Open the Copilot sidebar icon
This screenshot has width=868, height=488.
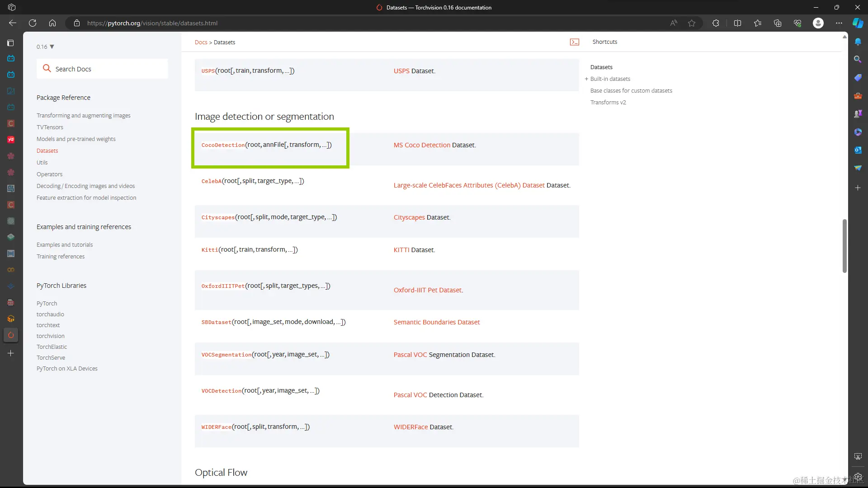point(858,23)
